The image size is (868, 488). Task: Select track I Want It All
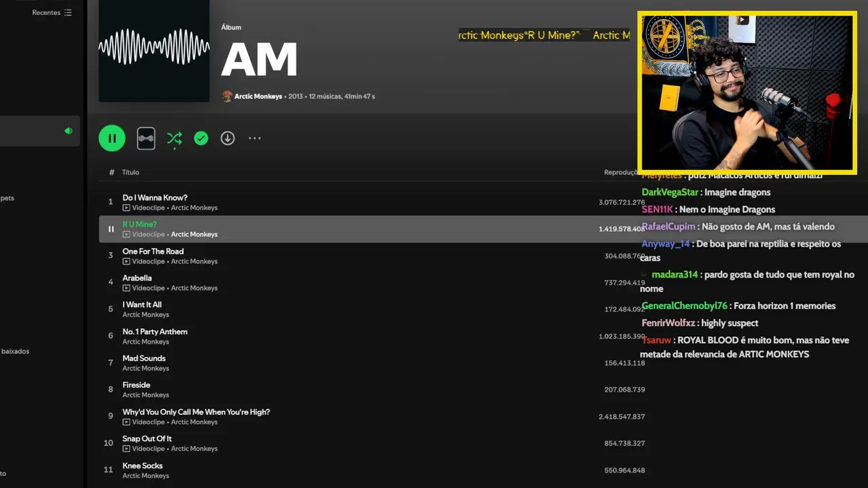tap(142, 305)
